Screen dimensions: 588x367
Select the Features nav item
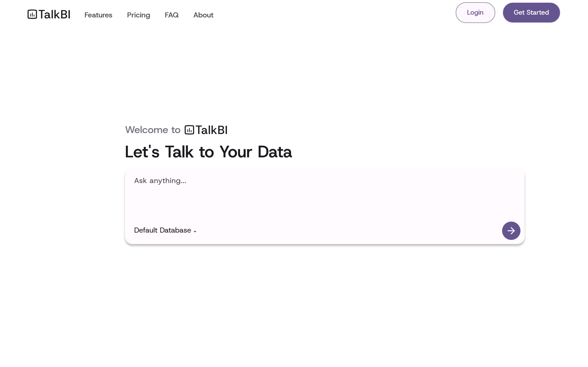(x=98, y=15)
